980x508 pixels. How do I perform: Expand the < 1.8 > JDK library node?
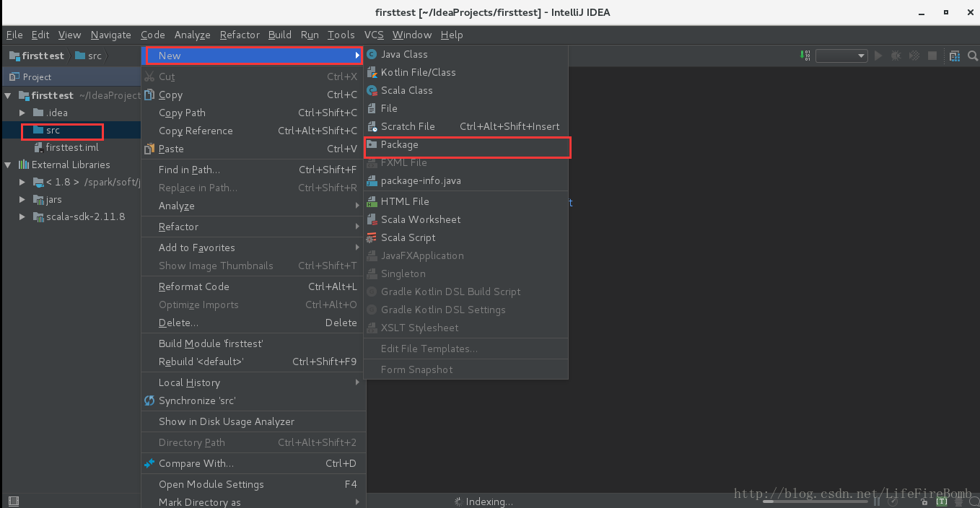click(23, 182)
